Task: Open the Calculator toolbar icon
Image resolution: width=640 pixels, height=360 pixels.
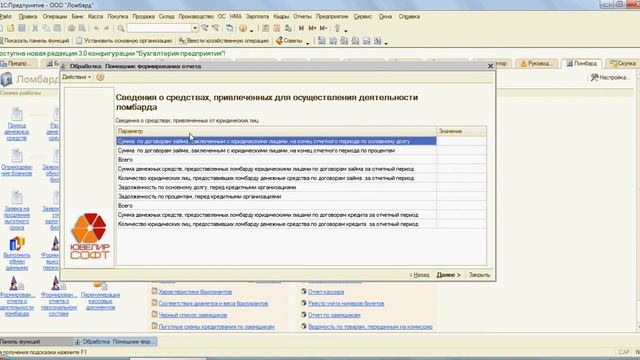Action: point(266,28)
